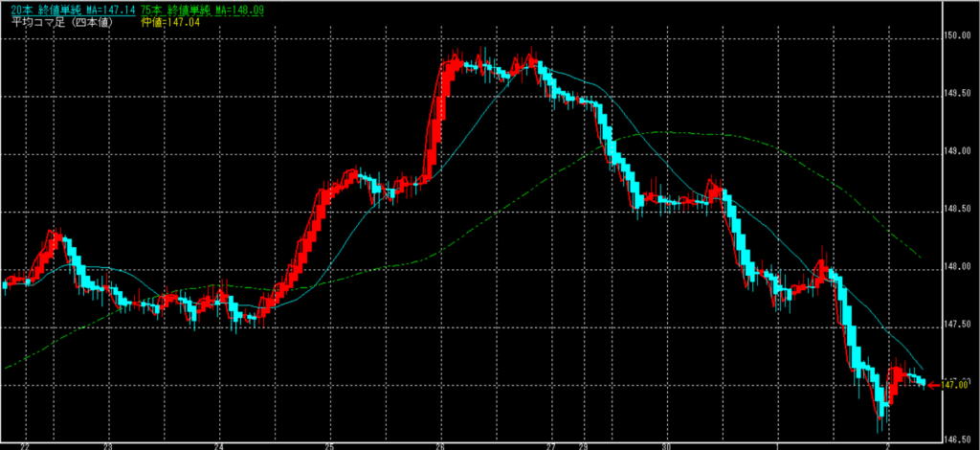This screenshot has width=980, height=450.
Task: Click the 149.00 price axis label
Action: click(x=957, y=152)
